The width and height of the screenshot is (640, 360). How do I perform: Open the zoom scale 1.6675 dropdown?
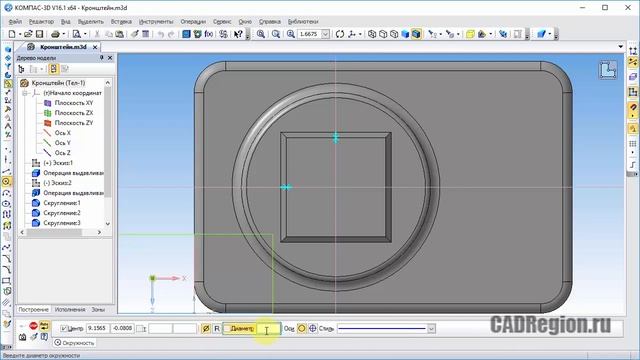point(325,34)
